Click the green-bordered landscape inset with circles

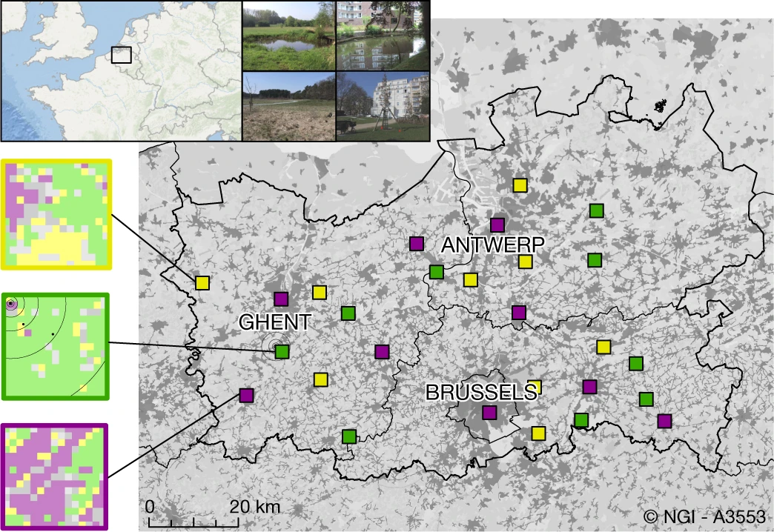tap(56, 345)
